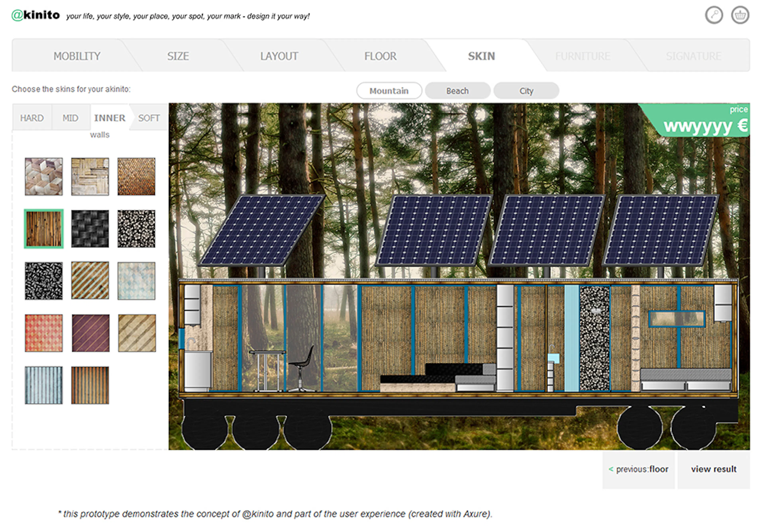The image size is (765, 532).
Task: Click the previous: floor button
Action: click(638, 469)
